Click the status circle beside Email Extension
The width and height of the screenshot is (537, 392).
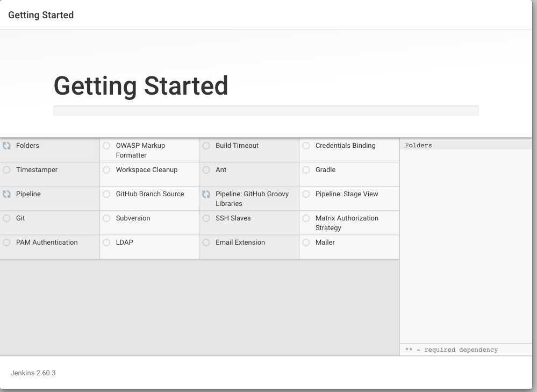(x=206, y=243)
